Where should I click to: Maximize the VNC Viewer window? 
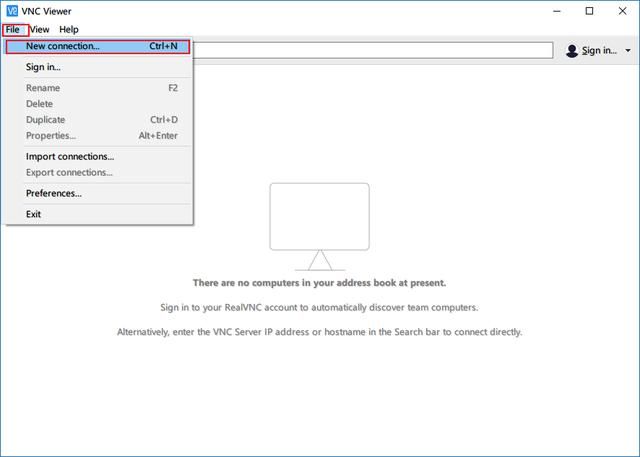point(589,11)
